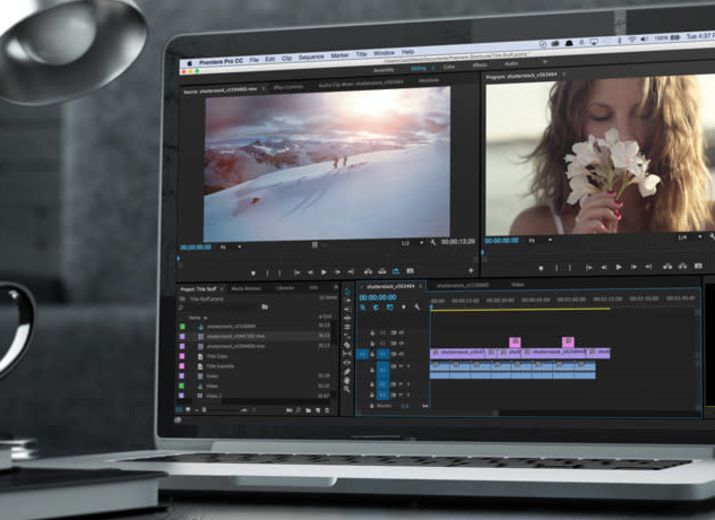715x520 pixels.
Task: Open the Clip menu
Action: [x=286, y=58]
